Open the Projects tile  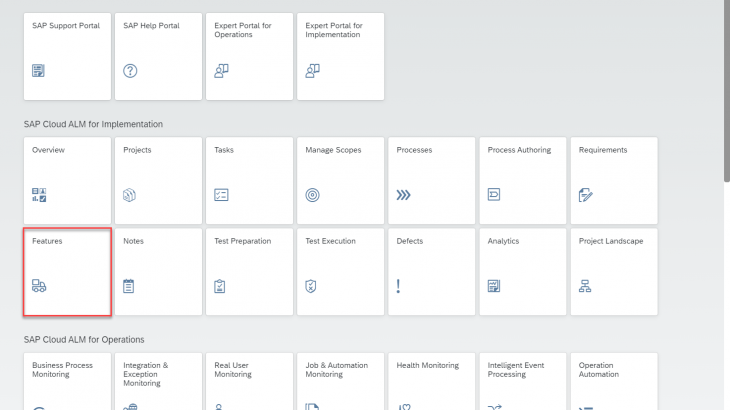(158, 180)
